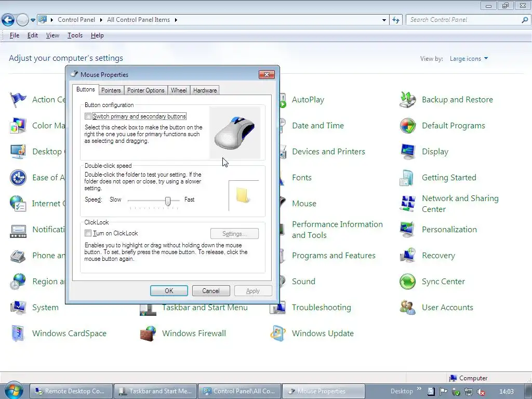Expand Desktop toolbar chevron in taskbar
The image size is (532, 399).
point(419,389)
